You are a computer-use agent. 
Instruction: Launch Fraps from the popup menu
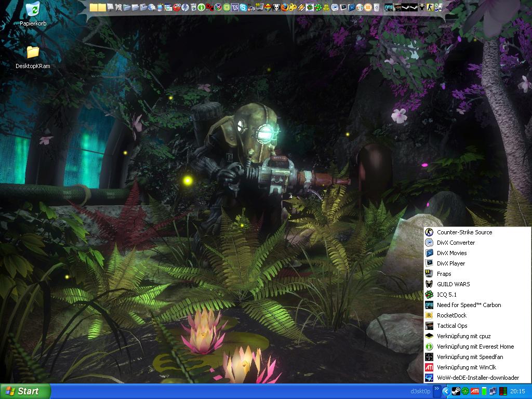click(477, 274)
